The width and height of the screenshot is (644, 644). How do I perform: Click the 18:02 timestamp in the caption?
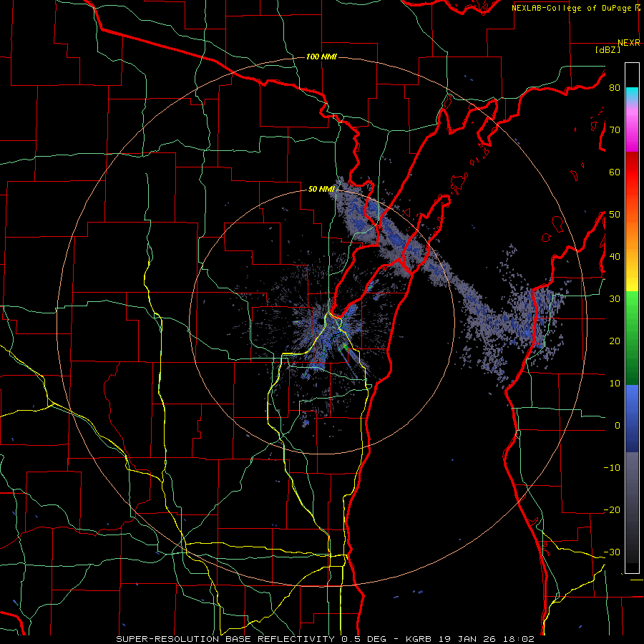coord(519,639)
